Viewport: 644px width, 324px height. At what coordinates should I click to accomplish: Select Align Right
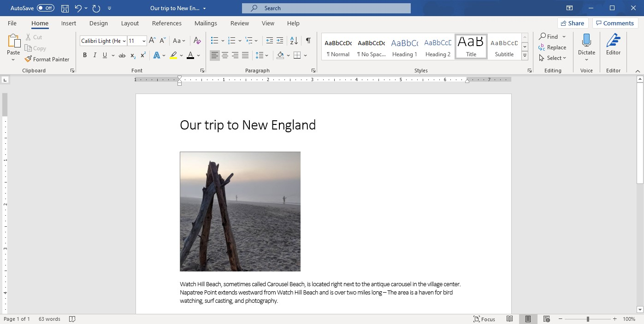click(x=235, y=55)
